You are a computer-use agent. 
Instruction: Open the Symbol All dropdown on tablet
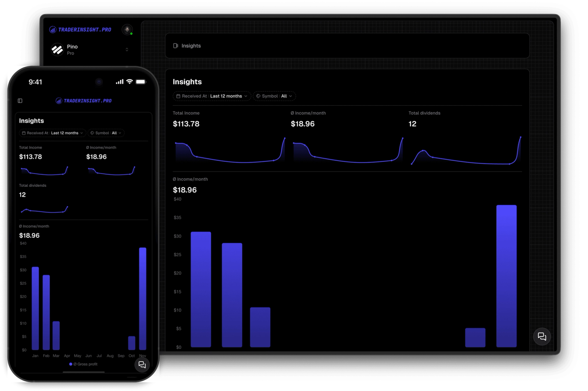284,96
